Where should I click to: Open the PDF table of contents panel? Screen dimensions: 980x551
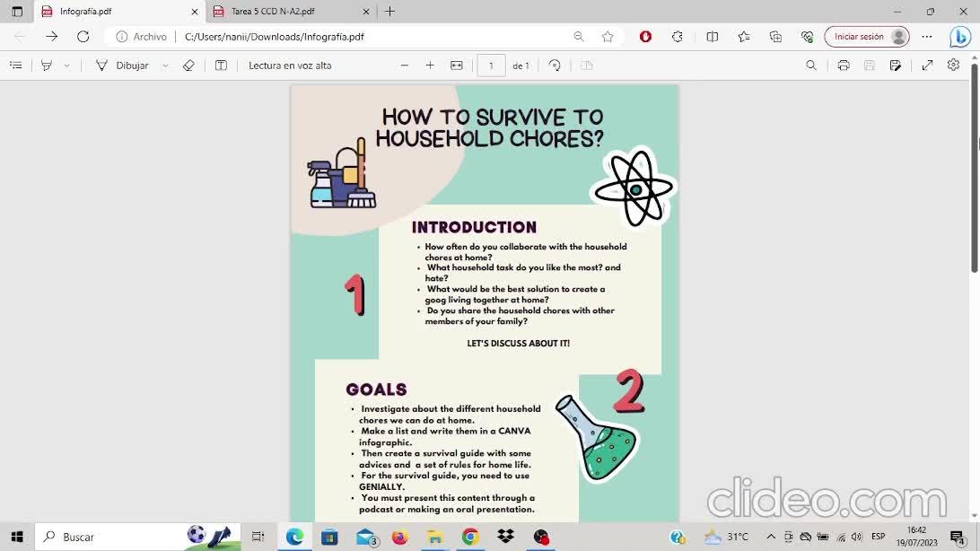[15, 66]
